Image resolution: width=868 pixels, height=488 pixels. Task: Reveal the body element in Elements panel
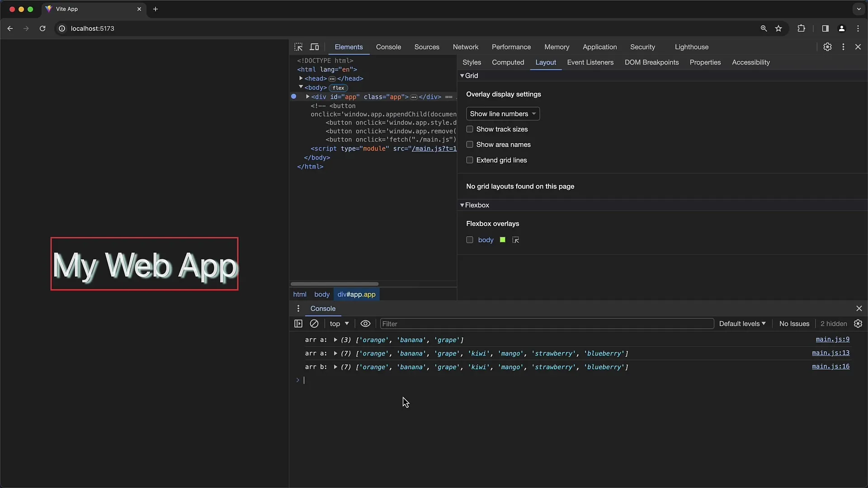515,240
